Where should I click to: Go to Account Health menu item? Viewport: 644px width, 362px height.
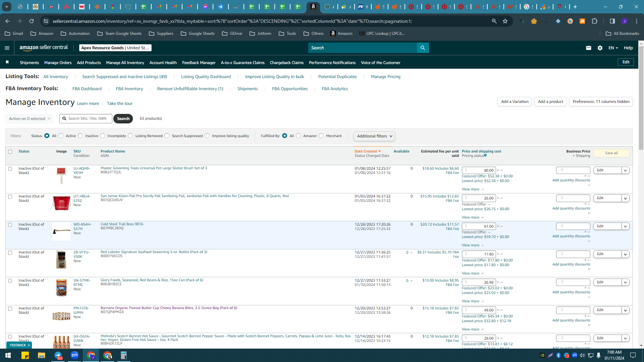163,63
